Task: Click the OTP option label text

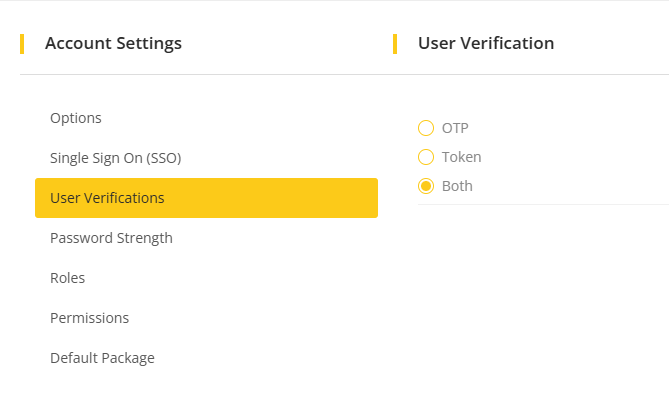Action: [x=455, y=128]
